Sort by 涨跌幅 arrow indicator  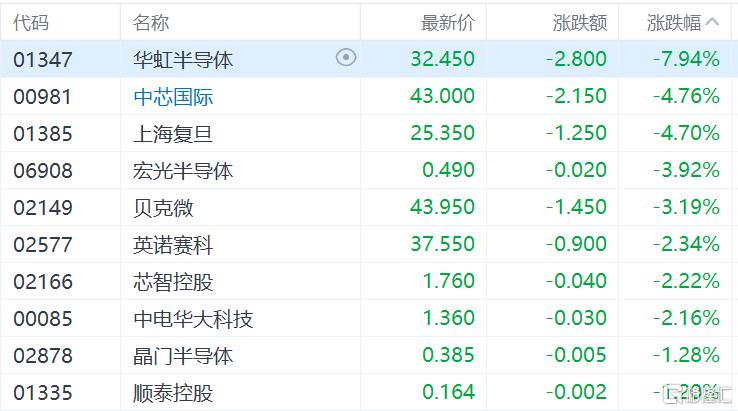[x=713, y=22]
